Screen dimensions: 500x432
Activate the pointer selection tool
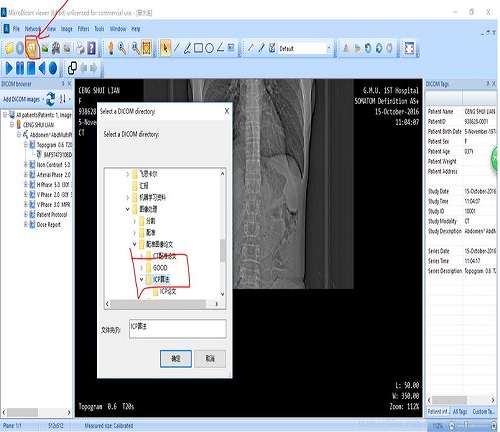[165, 48]
